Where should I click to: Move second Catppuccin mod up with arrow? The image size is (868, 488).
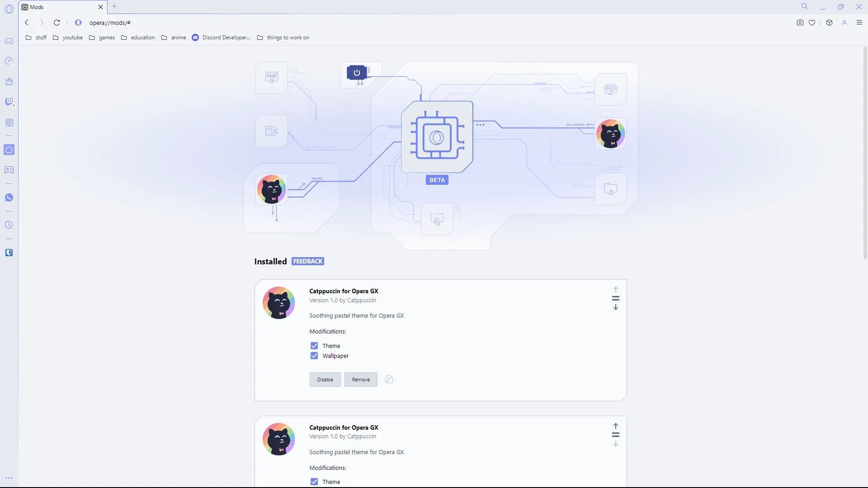[615, 426]
